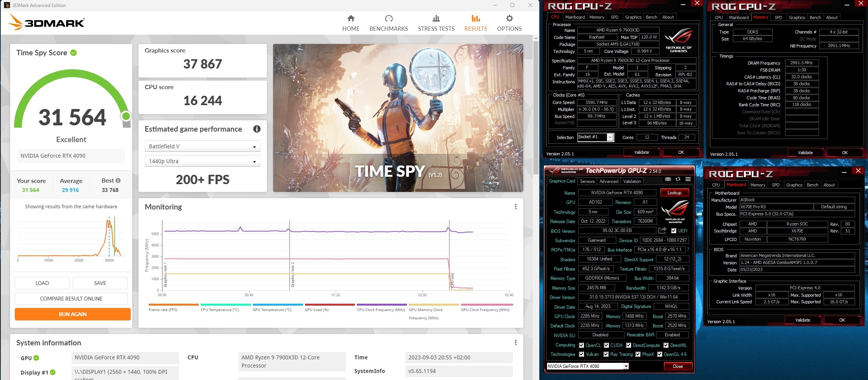Click the Average score 29 916
The width and height of the screenshot is (868, 380).
[x=70, y=190]
